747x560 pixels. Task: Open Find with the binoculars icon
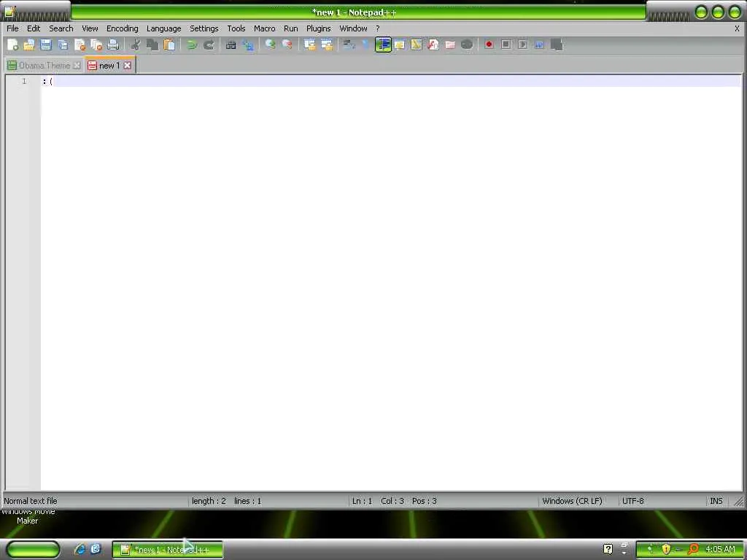pyautogui.click(x=231, y=44)
